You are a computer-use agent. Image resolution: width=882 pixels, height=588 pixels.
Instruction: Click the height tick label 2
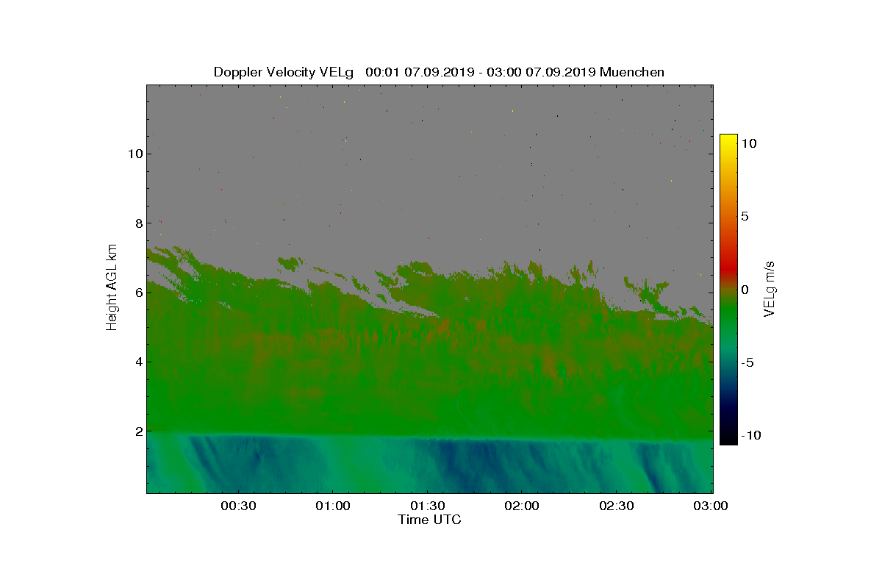[x=137, y=431]
